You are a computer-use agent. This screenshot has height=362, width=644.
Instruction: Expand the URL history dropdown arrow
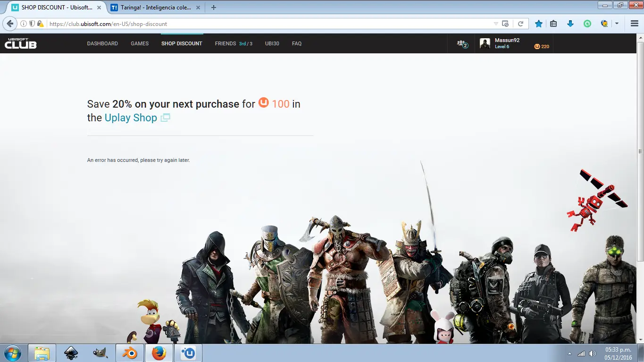[495, 24]
